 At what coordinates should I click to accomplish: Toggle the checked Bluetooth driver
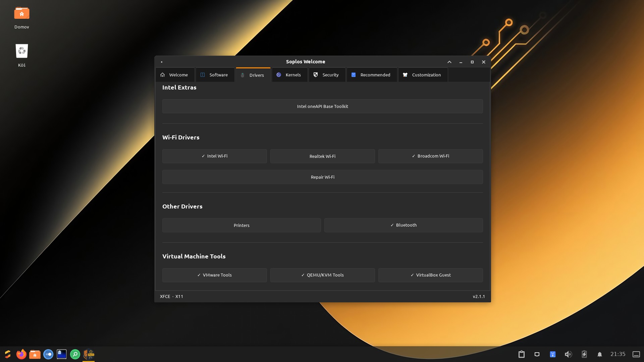(404, 225)
